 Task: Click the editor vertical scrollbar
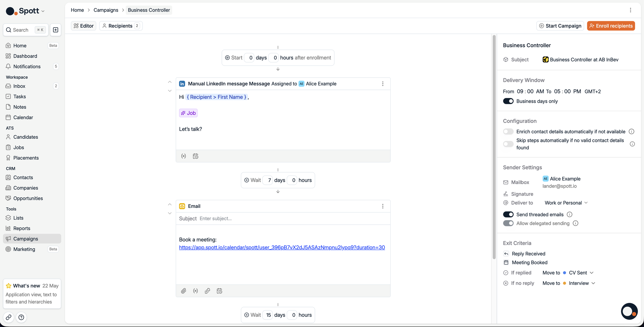494,147
